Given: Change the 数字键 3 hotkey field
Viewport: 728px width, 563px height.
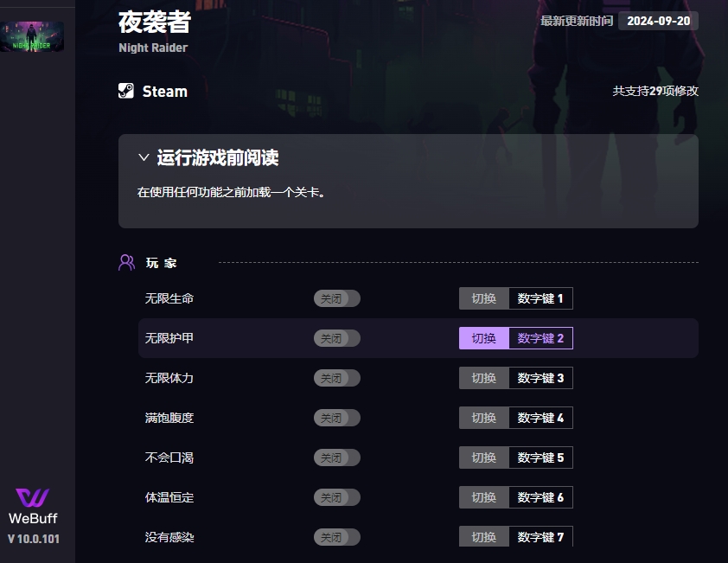Looking at the screenshot, I should (541, 378).
